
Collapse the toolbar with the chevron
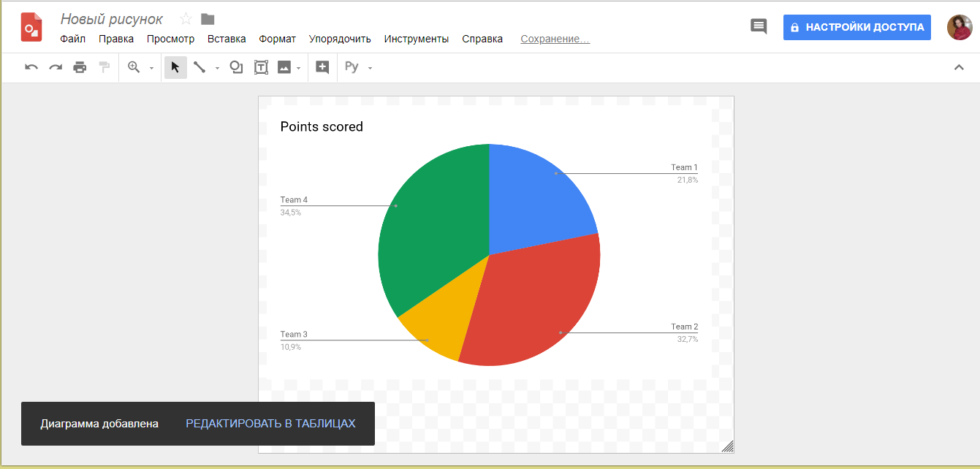[960, 66]
